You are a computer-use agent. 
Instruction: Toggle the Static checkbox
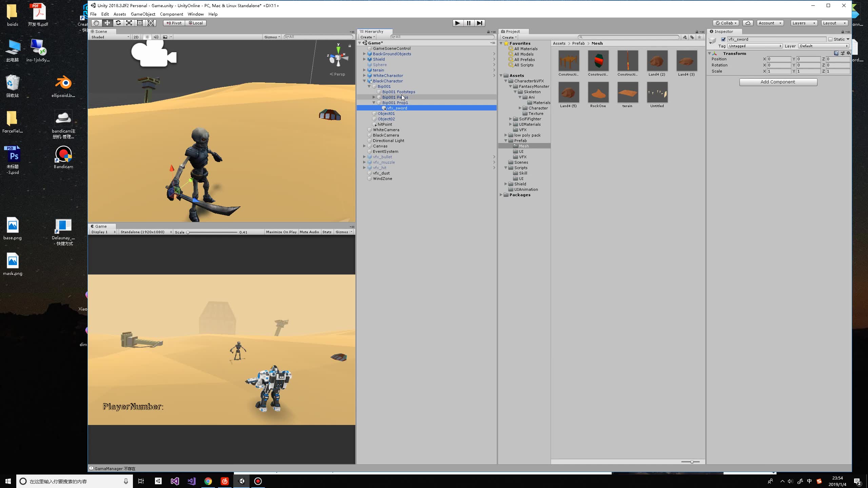[830, 39]
